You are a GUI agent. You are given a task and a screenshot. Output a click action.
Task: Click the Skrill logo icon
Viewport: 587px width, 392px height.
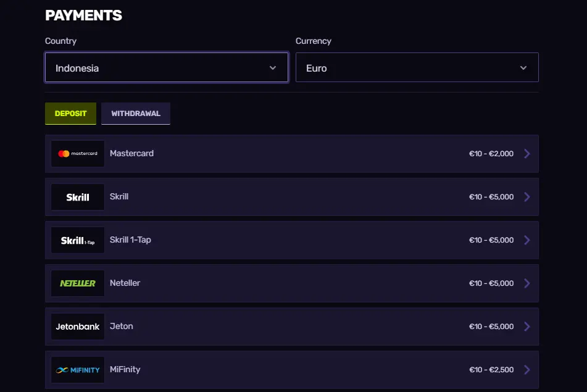click(x=77, y=196)
